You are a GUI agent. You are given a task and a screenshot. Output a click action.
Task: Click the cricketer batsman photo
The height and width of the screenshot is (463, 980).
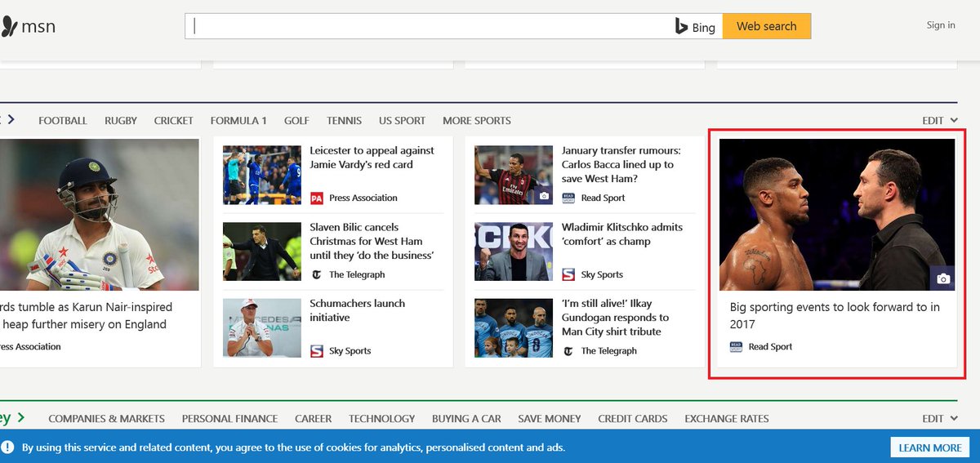(99, 214)
